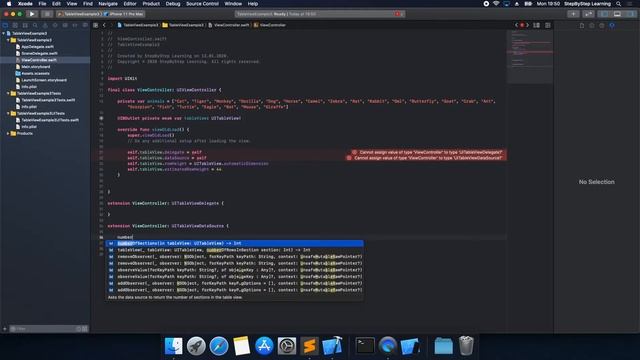Toggle the Inspectors panel visibility button
This screenshot has height=360, width=640.
pyautogui.click(x=630, y=14)
